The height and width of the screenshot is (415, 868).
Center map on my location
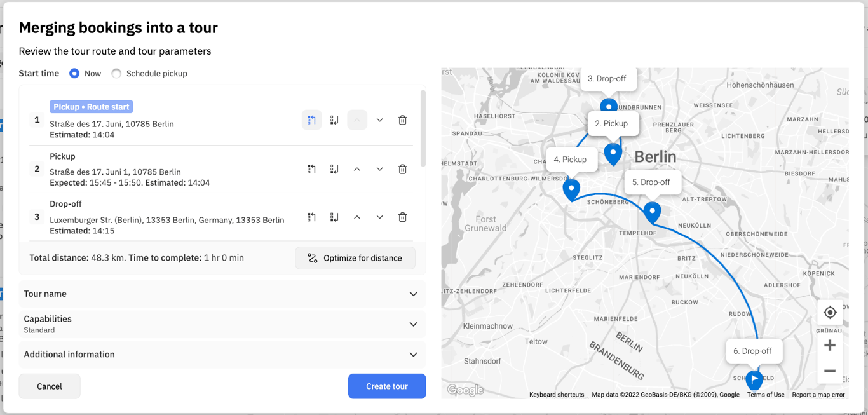pyautogui.click(x=830, y=313)
